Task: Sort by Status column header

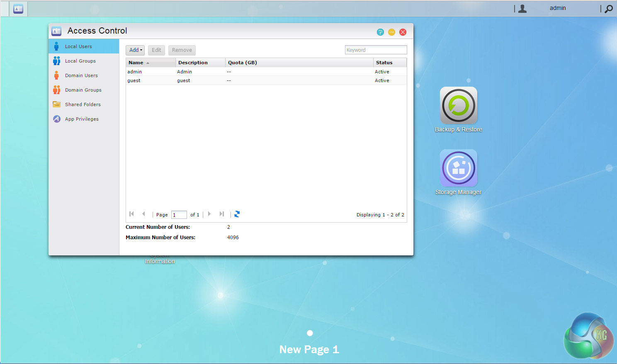Action: [390, 63]
